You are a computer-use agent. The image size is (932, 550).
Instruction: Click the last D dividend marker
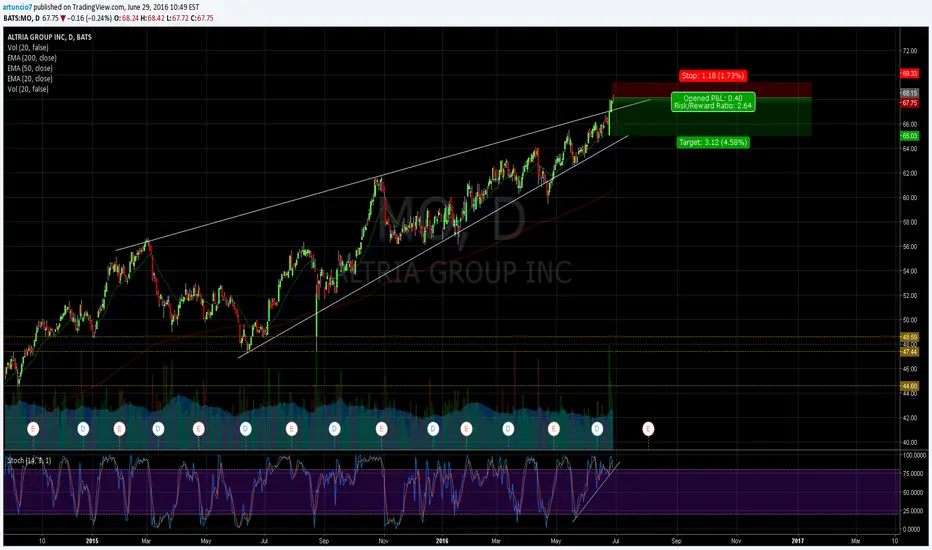(x=597, y=428)
